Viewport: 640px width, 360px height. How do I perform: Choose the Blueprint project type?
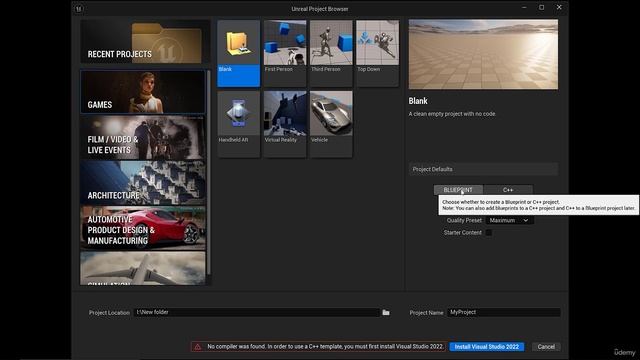pyautogui.click(x=458, y=190)
